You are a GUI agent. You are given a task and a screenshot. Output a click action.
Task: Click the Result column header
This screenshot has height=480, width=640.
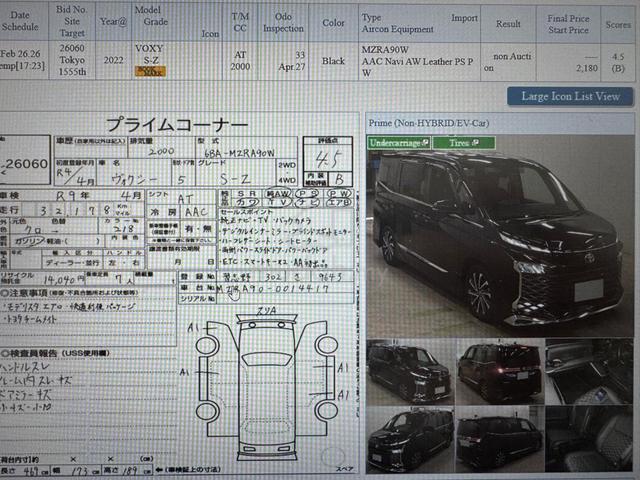point(508,24)
